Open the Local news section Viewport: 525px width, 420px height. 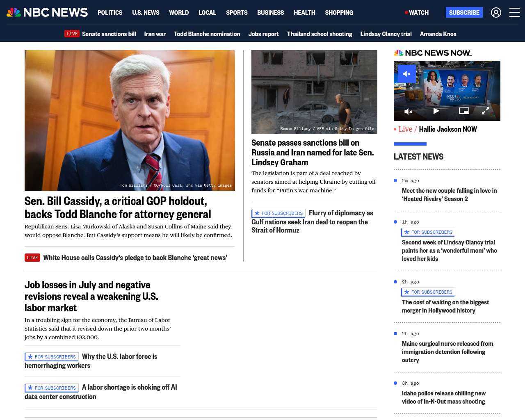[207, 13]
